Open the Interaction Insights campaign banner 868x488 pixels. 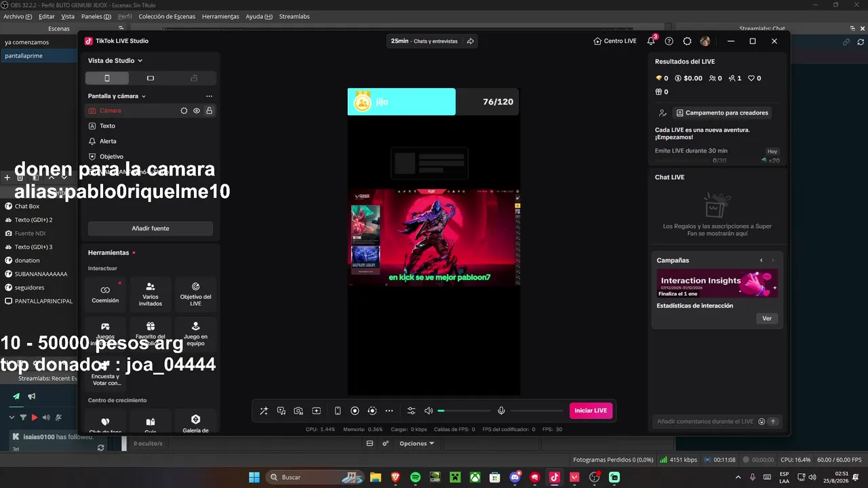point(717,284)
